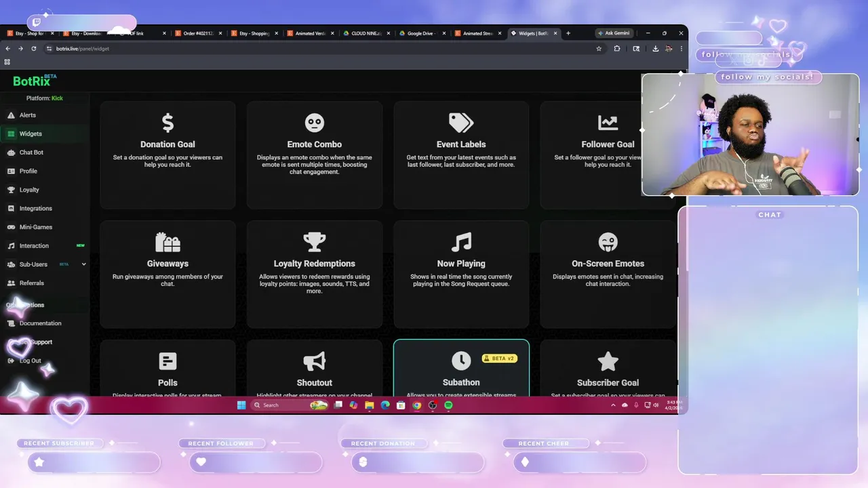Click the Follower Goal chart icon
Viewport: 868px width, 488px height.
pyautogui.click(x=608, y=123)
